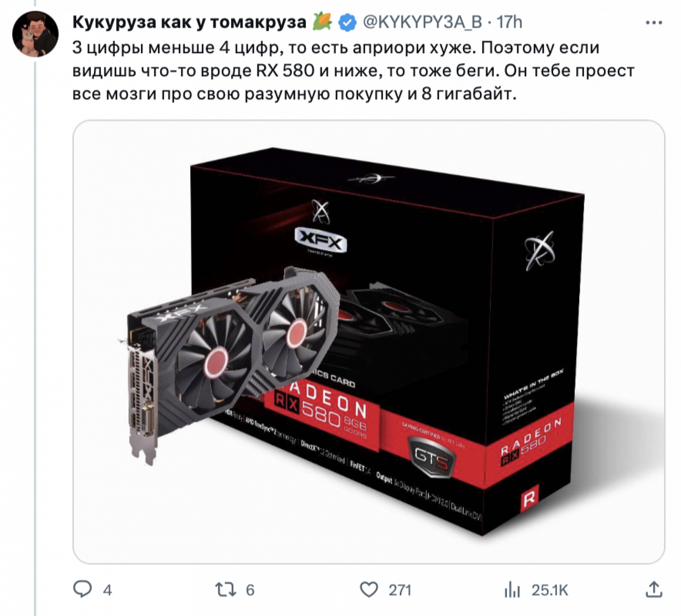Open the view analytics bar chart icon
The width and height of the screenshot is (681, 616).
pyautogui.click(x=512, y=590)
